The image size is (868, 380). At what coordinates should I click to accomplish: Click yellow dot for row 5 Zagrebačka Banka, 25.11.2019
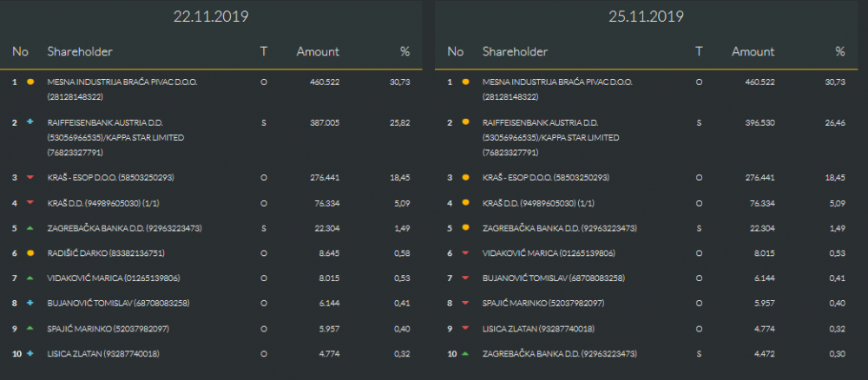(x=465, y=228)
